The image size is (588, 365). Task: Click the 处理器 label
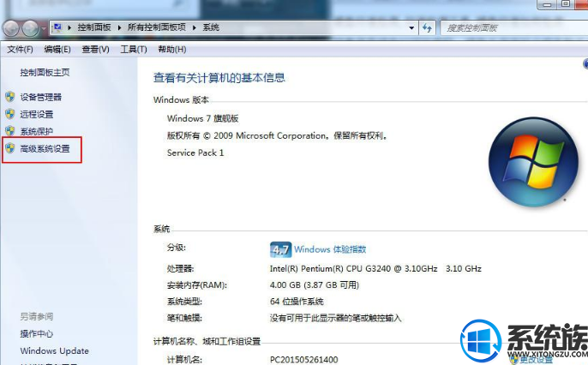point(180,268)
